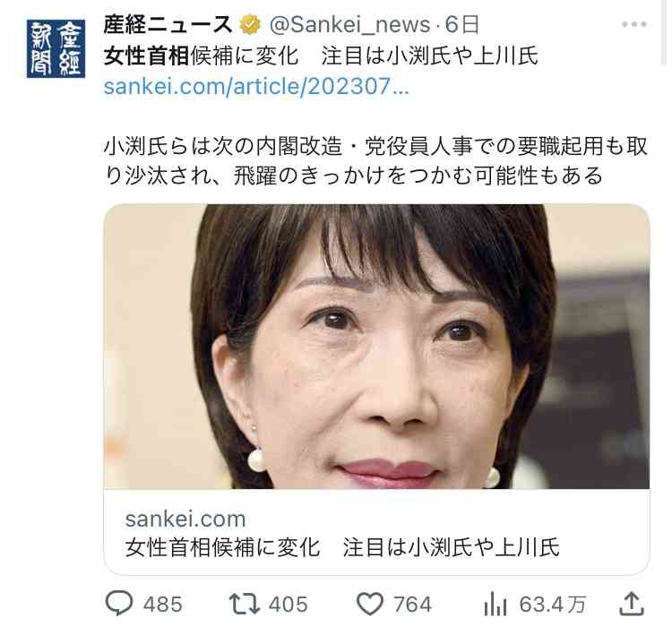Click the 485 replies count

(x=162, y=605)
